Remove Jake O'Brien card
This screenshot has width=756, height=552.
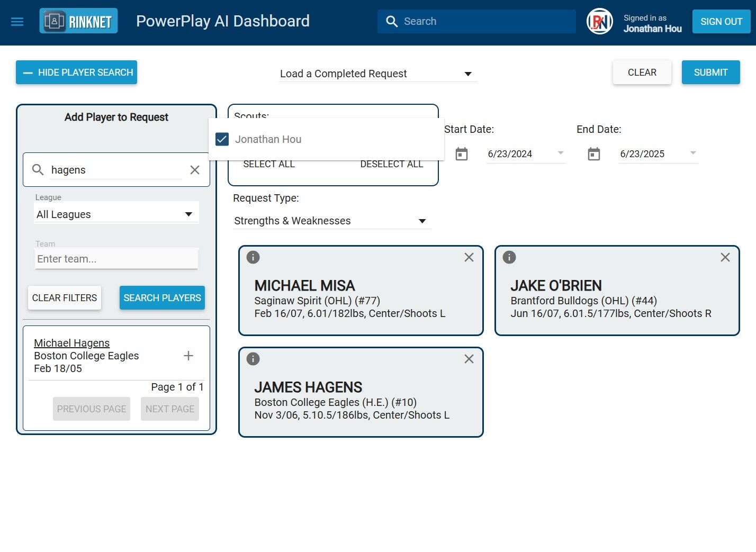tap(725, 257)
